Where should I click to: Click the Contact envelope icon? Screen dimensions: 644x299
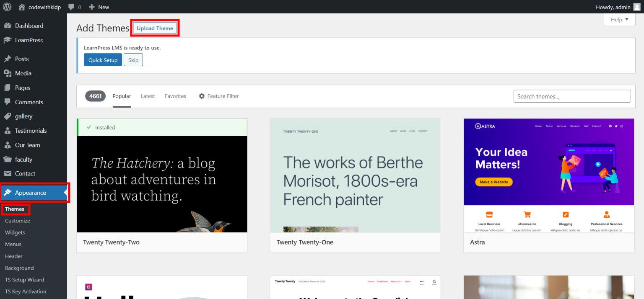click(x=8, y=173)
